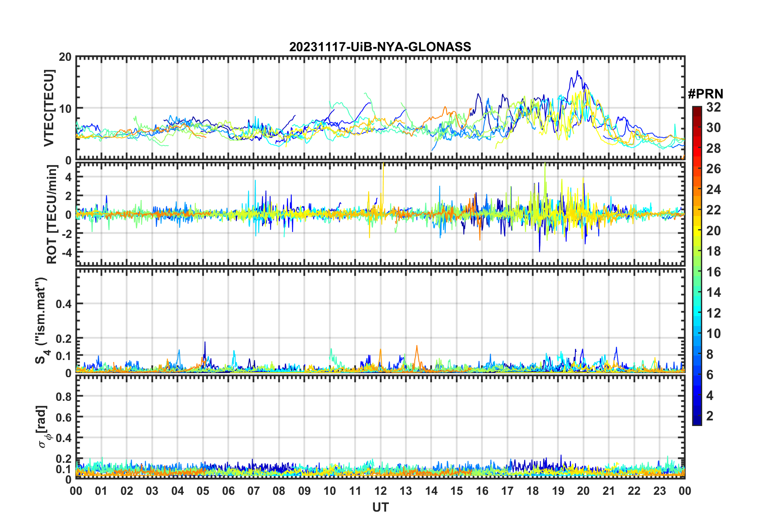Click the sigma phi axis tick label 0.6
Screen dimensions: 761x532
[64, 417]
